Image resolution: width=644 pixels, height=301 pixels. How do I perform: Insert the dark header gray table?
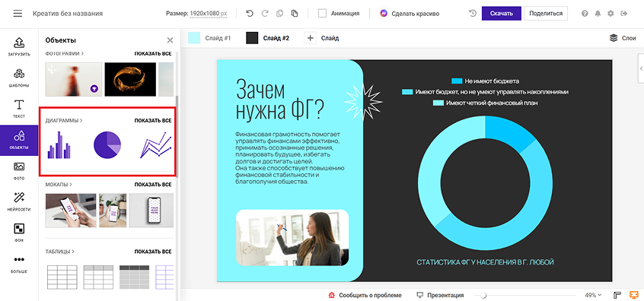[x=134, y=277]
